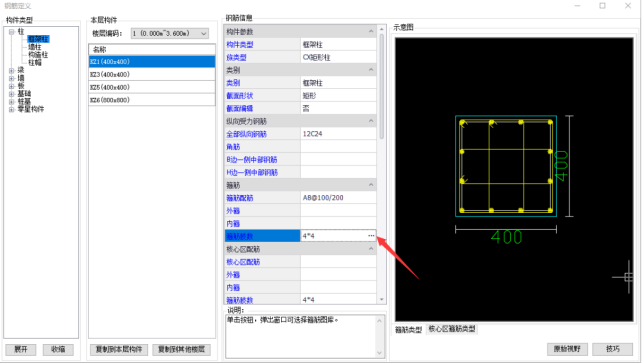Image resolution: width=642 pixels, height=363 pixels.
Task: Click the property grid scroll down arrow
Action: [382, 300]
